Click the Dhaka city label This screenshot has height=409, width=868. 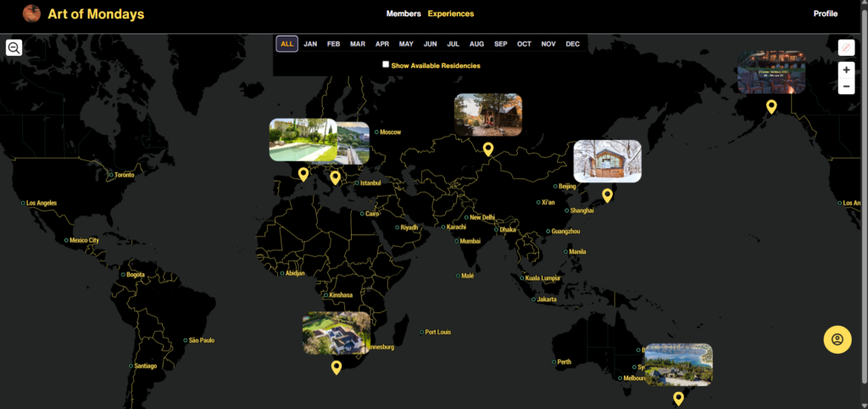pyautogui.click(x=508, y=229)
